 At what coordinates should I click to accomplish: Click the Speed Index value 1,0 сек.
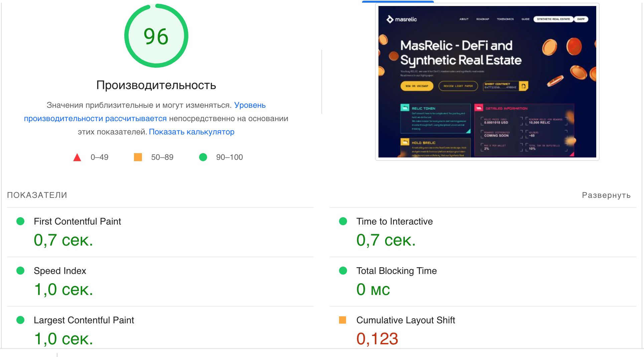(x=63, y=289)
